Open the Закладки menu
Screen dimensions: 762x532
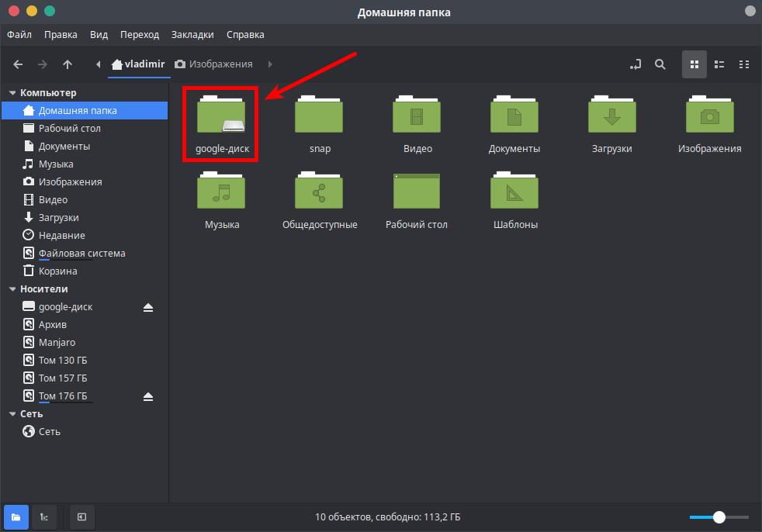(192, 34)
